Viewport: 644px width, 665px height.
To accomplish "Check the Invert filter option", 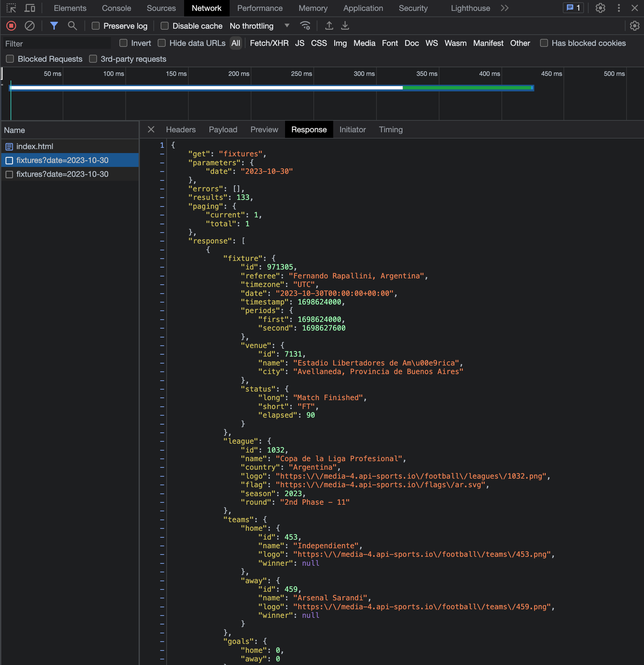I will coord(123,43).
